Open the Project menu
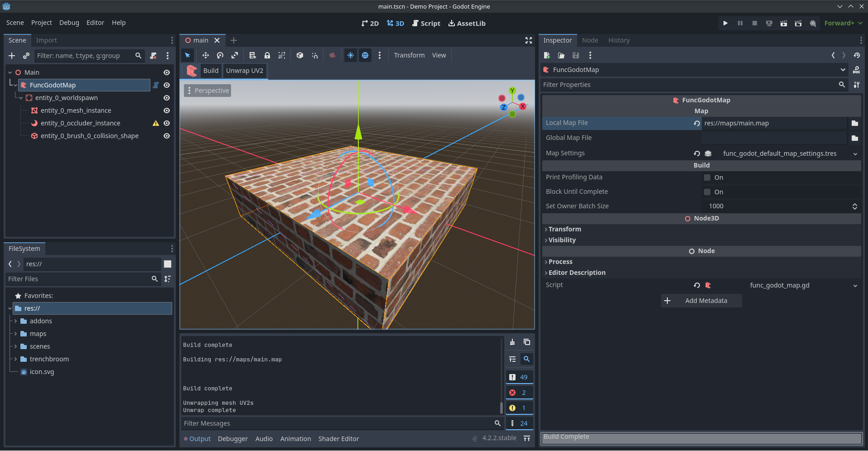Viewport: 868px width, 451px height. pos(41,23)
